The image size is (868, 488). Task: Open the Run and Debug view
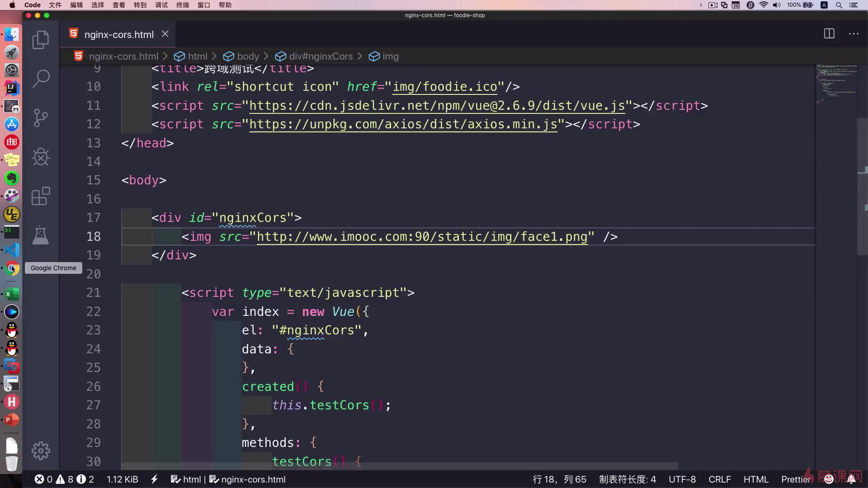[x=41, y=157]
